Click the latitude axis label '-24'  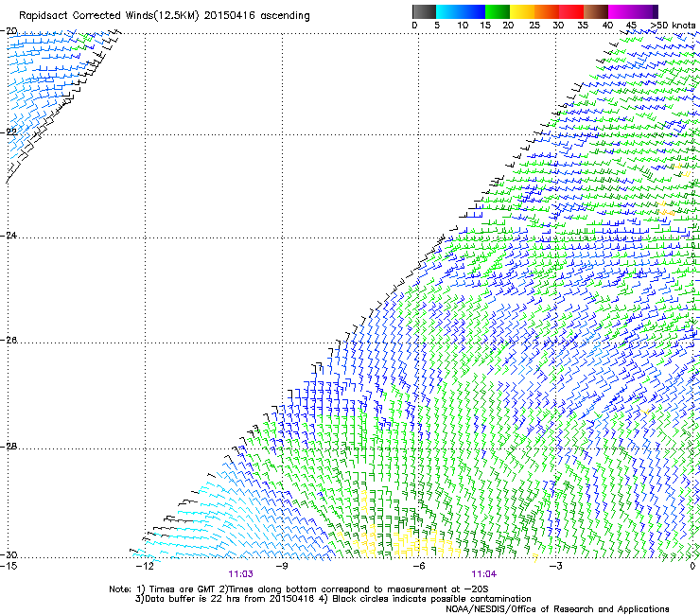pyautogui.click(x=9, y=236)
